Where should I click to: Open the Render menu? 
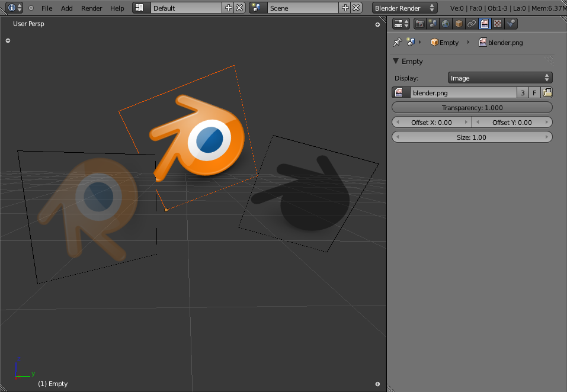click(91, 8)
